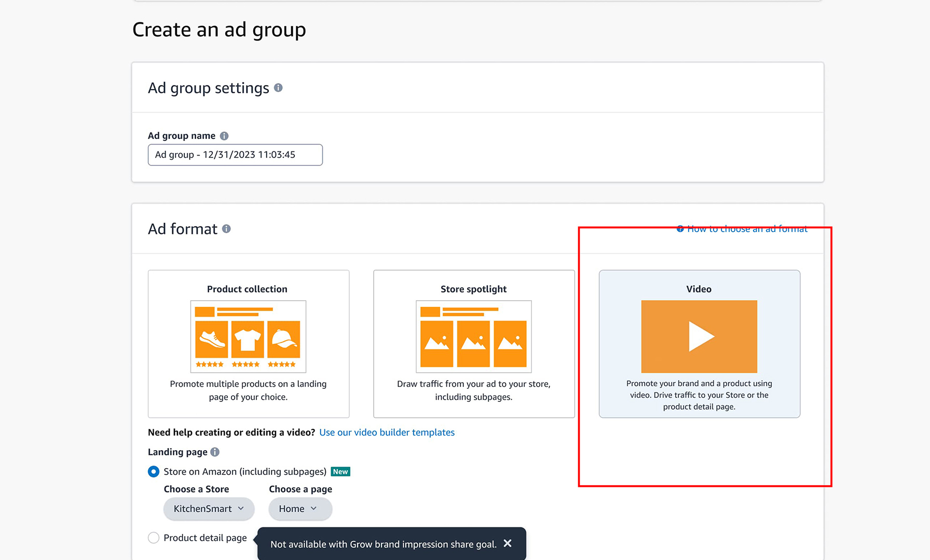
Task: Click the Video play illustration
Action: click(x=699, y=337)
